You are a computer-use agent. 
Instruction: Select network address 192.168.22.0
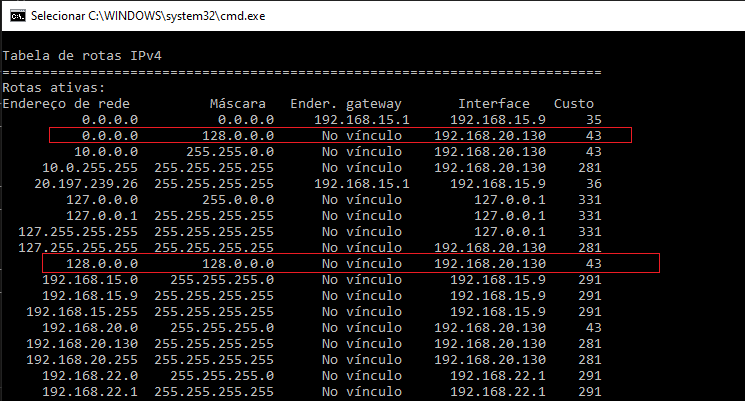90,375
